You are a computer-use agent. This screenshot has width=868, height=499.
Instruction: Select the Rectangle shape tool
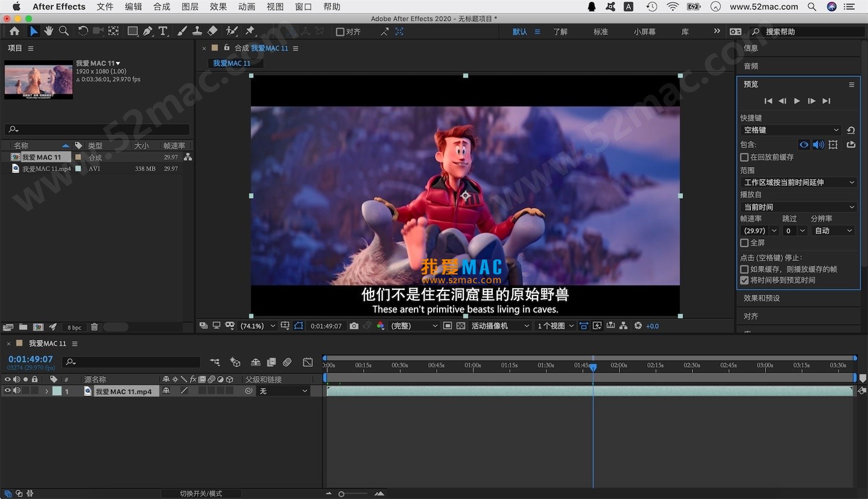coord(133,31)
